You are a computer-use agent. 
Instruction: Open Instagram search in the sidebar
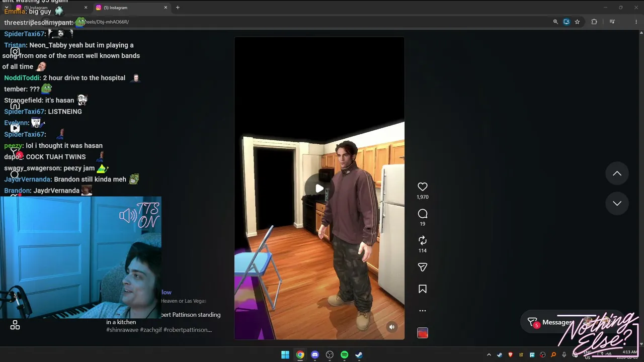point(15,174)
